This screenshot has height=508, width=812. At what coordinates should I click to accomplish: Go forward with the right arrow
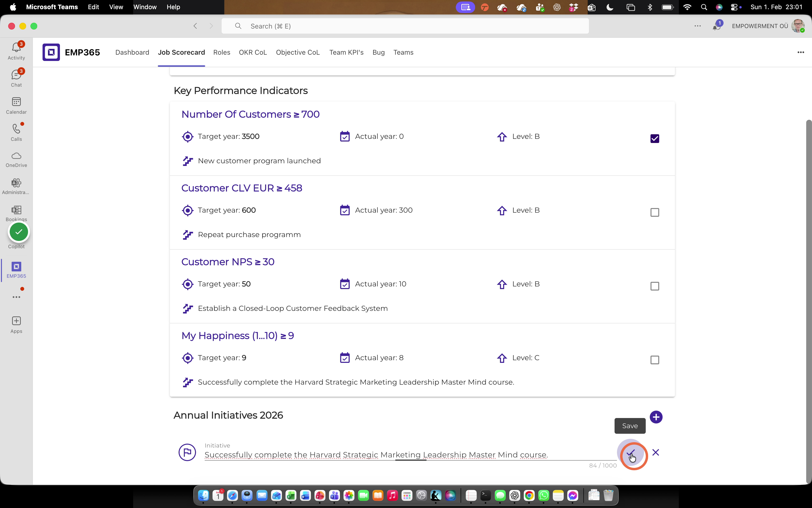point(211,26)
